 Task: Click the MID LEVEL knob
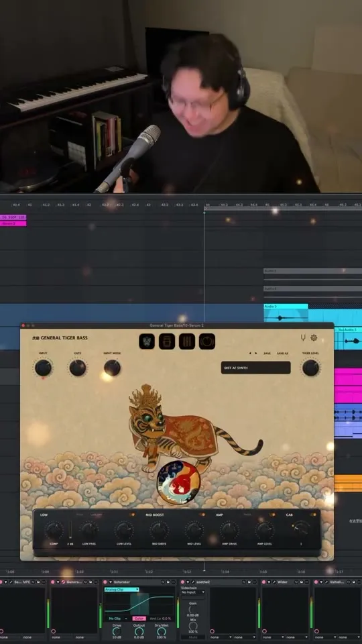tap(194, 530)
